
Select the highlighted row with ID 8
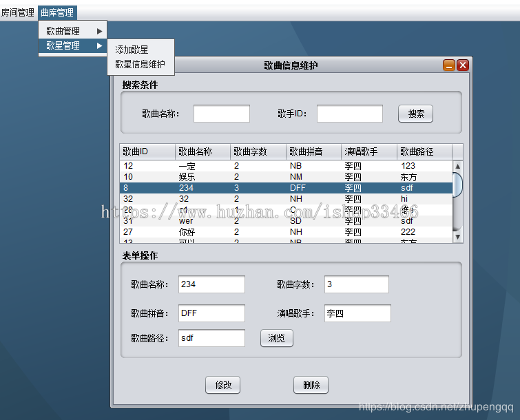[x=287, y=188]
